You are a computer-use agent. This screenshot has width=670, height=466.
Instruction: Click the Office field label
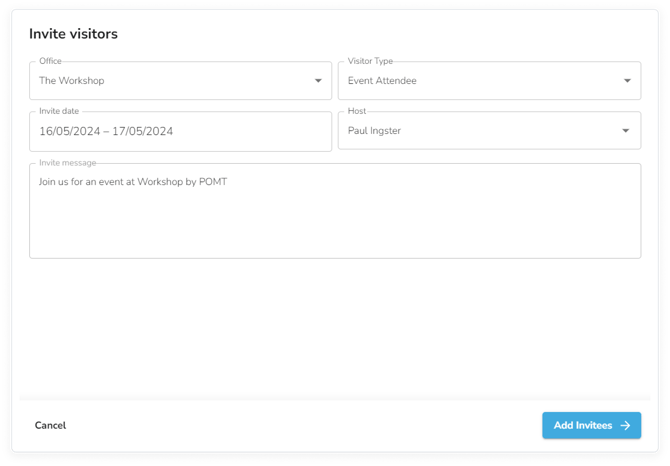50,61
